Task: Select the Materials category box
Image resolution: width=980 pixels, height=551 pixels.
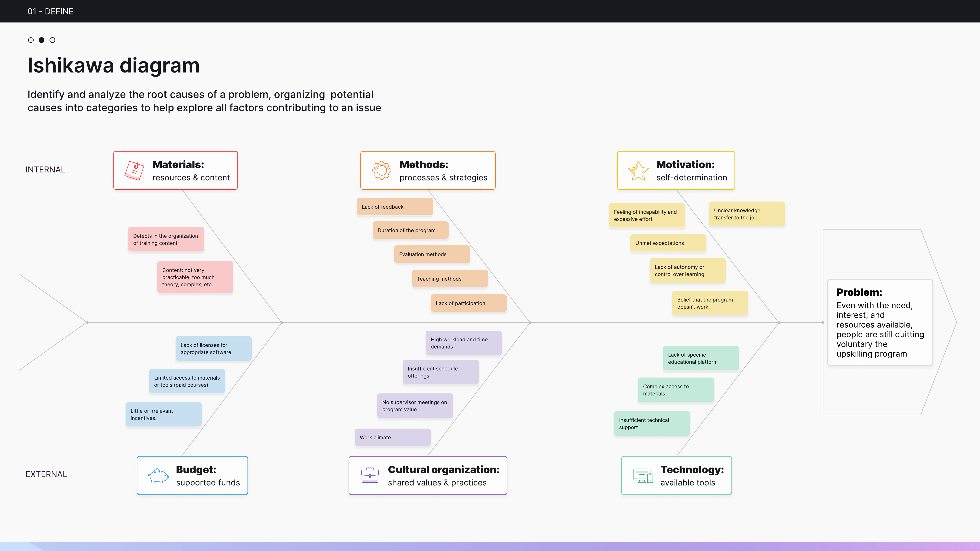Action: click(175, 170)
